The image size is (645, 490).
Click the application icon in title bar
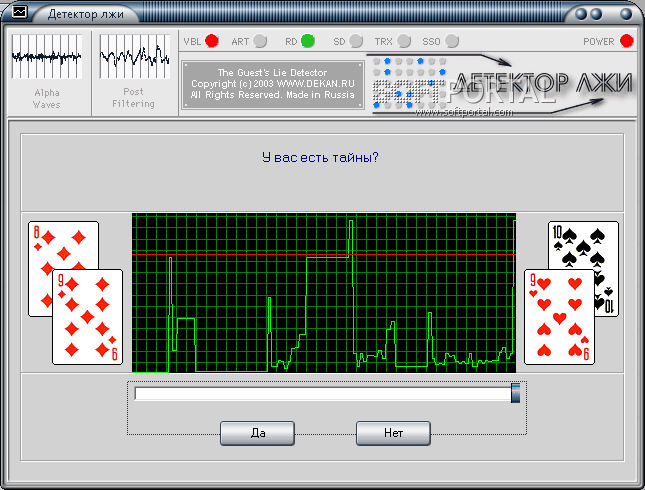(19, 12)
